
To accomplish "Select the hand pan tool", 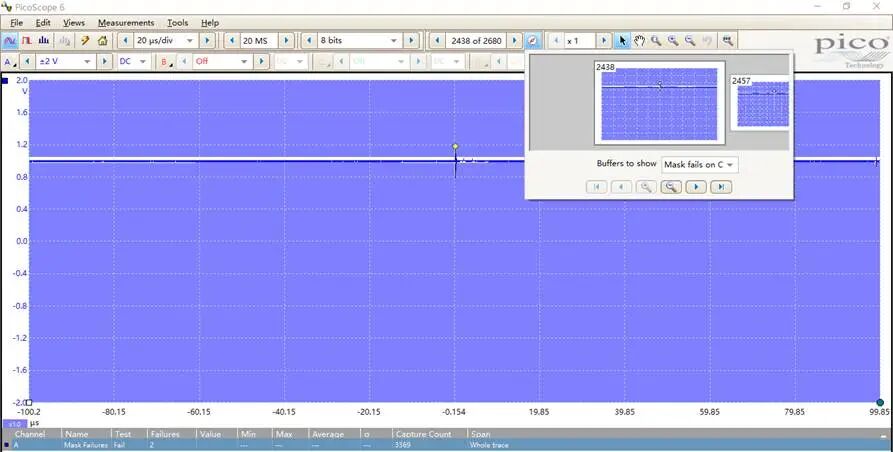I will click(x=639, y=40).
